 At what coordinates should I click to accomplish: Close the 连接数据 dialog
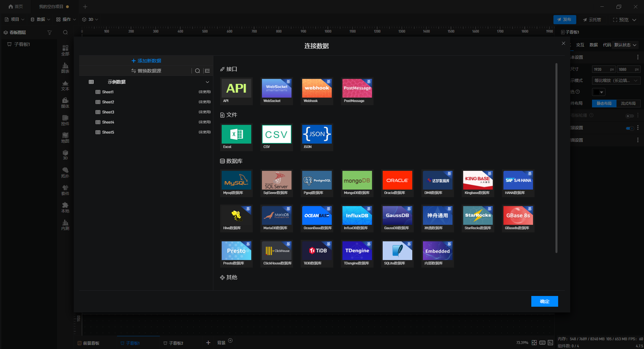(x=563, y=43)
